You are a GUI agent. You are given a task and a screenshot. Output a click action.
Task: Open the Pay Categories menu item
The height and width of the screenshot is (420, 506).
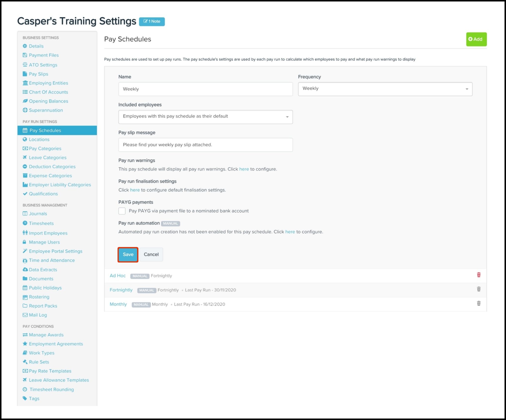(x=45, y=148)
